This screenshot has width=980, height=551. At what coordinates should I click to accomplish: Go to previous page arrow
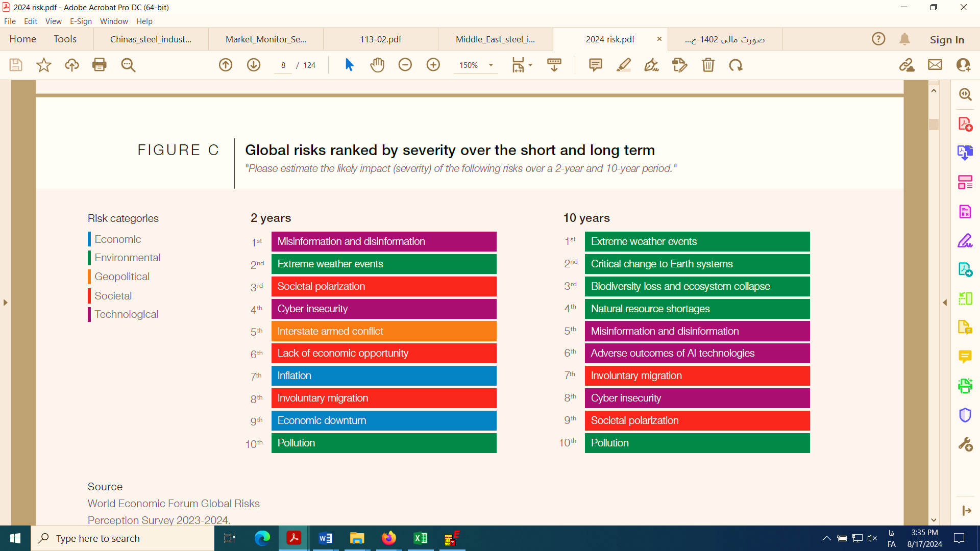tap(226, 65)
